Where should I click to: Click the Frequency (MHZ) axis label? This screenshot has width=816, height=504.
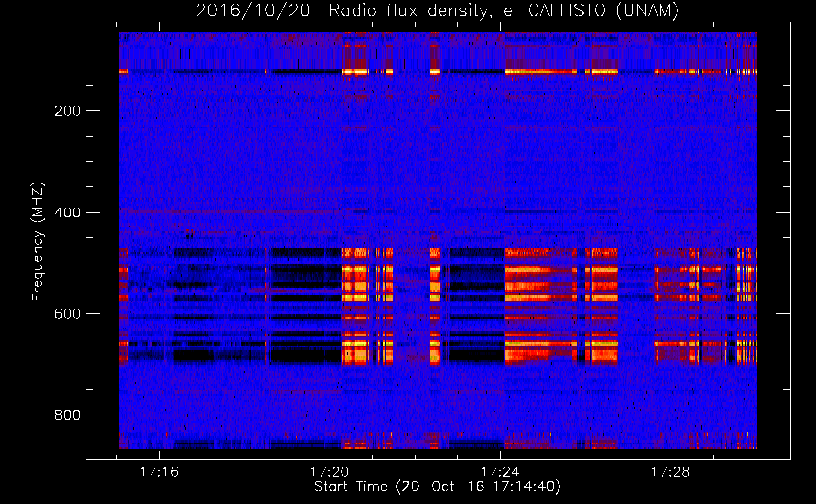38,241
